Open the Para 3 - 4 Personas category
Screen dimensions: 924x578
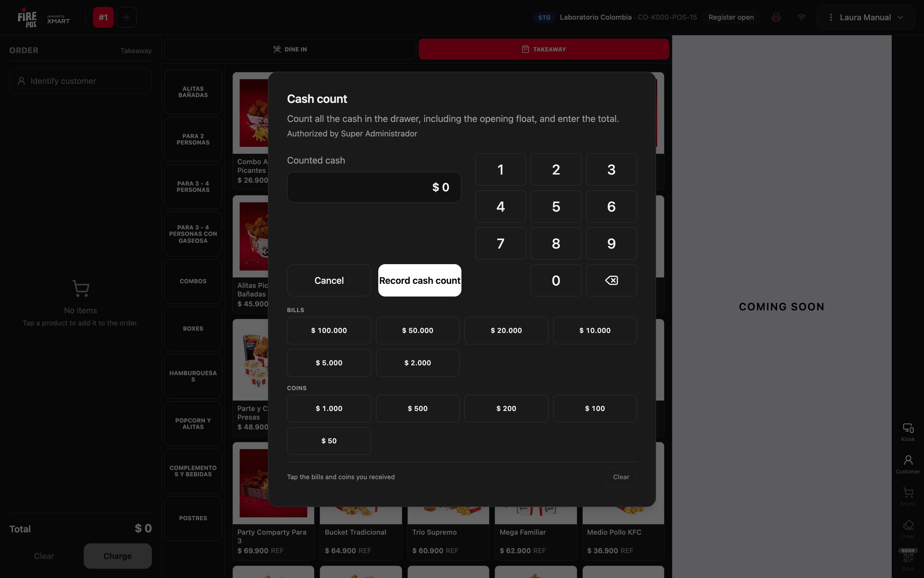(x=193, y=187)
